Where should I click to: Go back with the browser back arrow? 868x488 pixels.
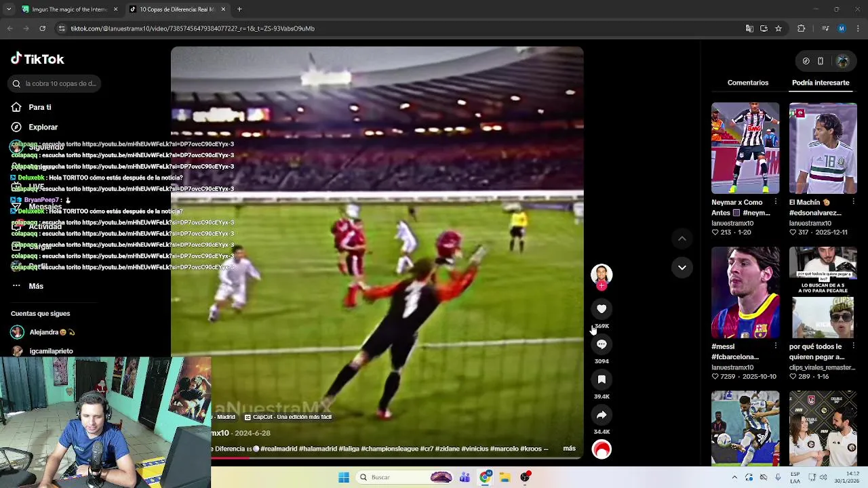pos(9,28)
